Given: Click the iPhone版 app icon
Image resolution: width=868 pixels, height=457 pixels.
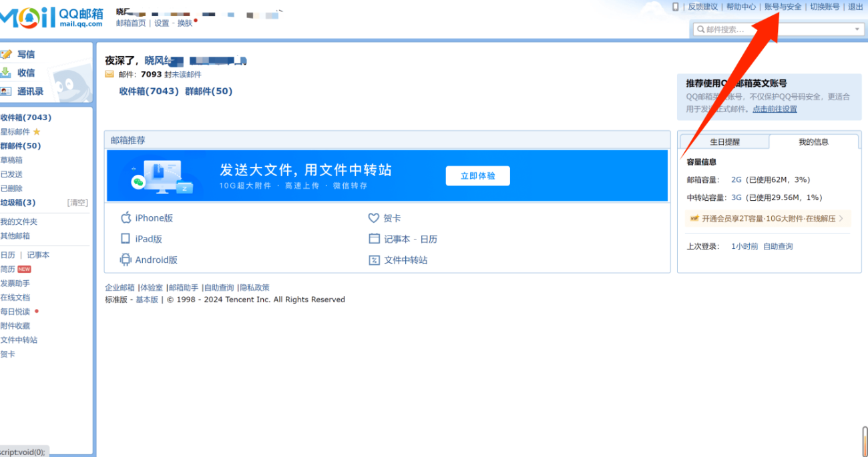Looking at the screenshot, I should tap(126, 217).
